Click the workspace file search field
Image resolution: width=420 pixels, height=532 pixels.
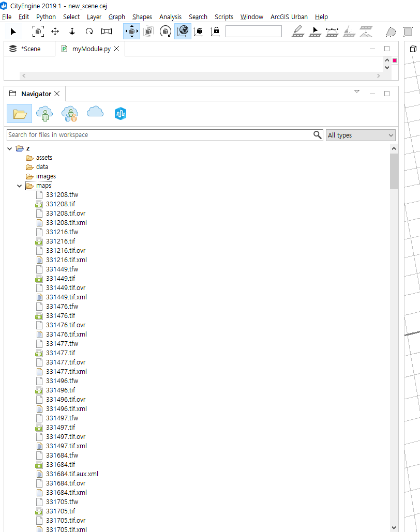(155, 135)
